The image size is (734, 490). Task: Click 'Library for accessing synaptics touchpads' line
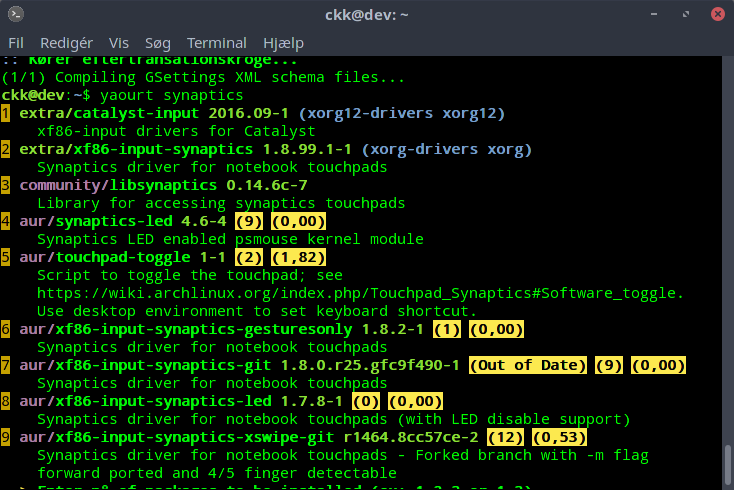pos(221,204)
